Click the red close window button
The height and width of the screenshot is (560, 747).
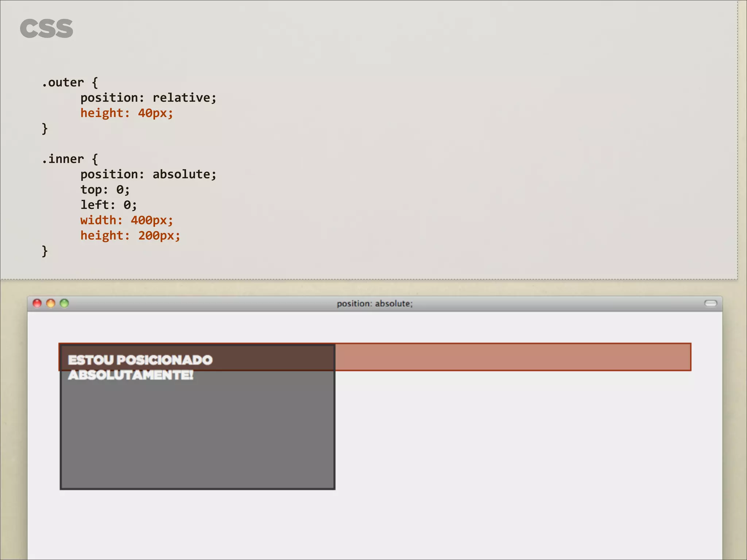[x=37, y=303]
